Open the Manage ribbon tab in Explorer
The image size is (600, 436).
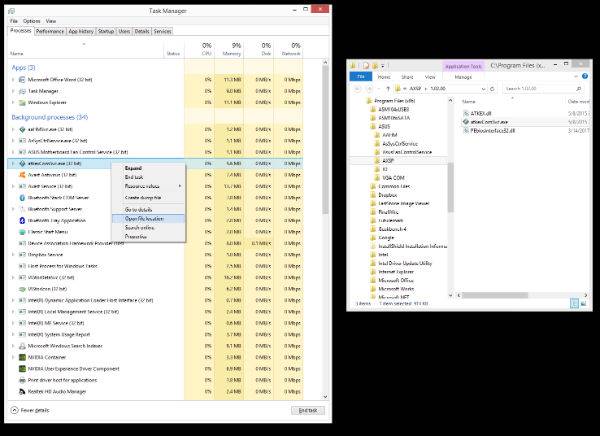pyautogui.click(x=463, y=77)
